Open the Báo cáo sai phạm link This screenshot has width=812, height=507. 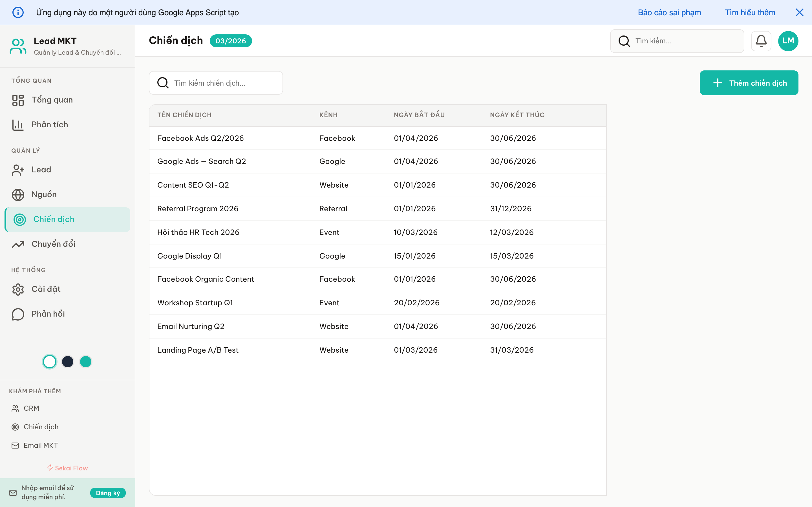[x=669, y=12]
